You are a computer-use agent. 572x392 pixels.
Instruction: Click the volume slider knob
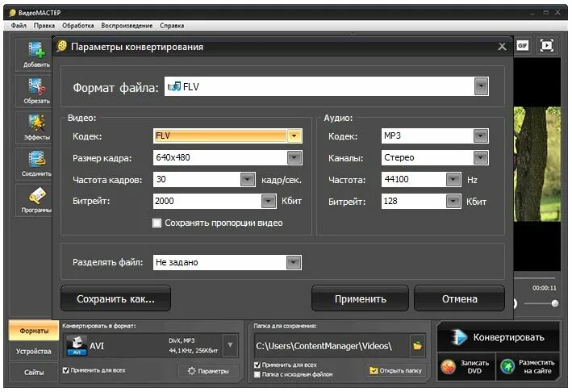coord(555,303)
